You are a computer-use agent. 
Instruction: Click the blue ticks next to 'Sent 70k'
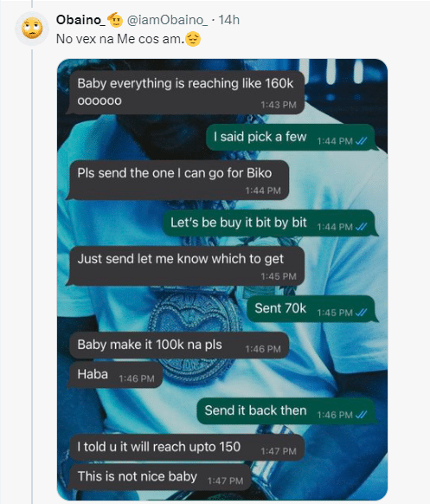point(362,313)
